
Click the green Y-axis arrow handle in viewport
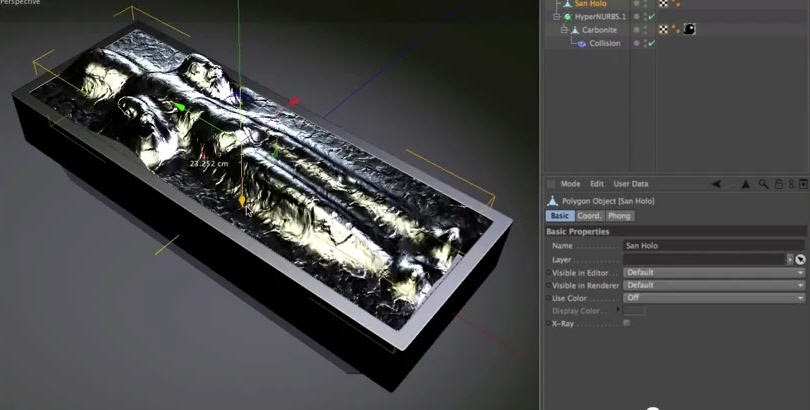(179, 107)
